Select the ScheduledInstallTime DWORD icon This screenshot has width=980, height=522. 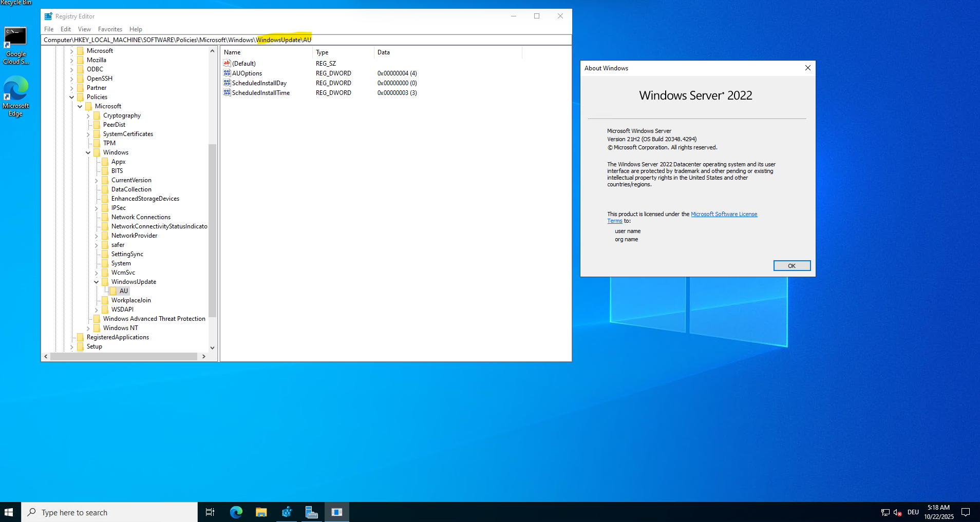coord(227,92)
